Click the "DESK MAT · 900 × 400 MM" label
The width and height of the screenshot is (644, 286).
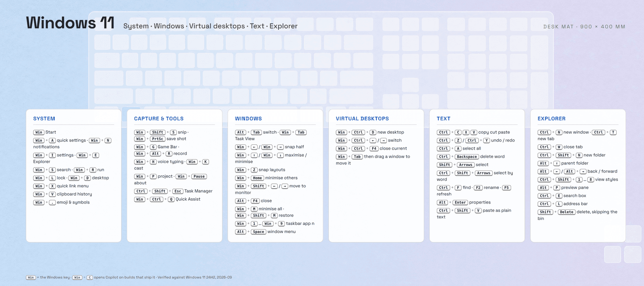coord(584,27)
